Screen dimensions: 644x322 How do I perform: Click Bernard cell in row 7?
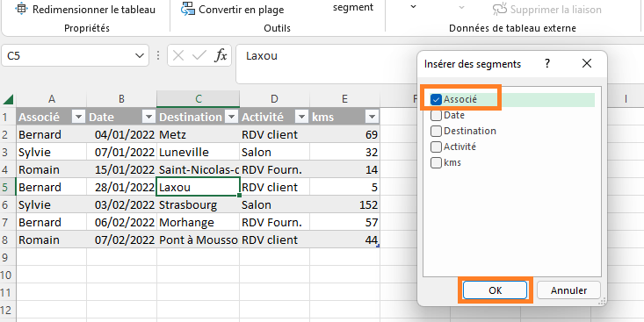coord(51,222)
